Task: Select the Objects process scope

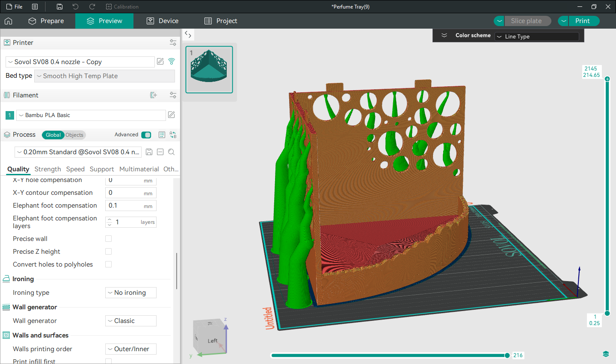Action: point(74,135)
